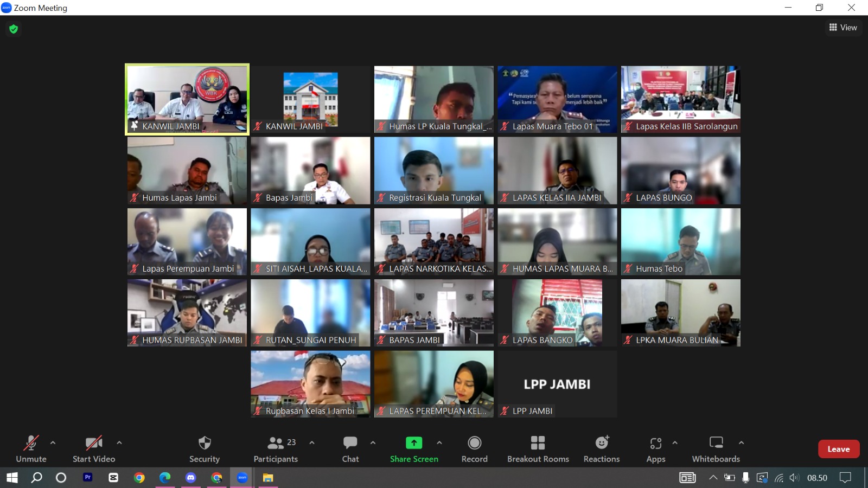Expand audio settings arrow next to Unmute

53,442
